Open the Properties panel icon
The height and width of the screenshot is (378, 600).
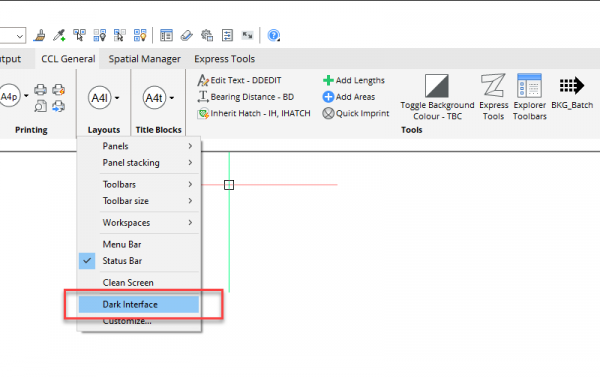coord(166,36)
